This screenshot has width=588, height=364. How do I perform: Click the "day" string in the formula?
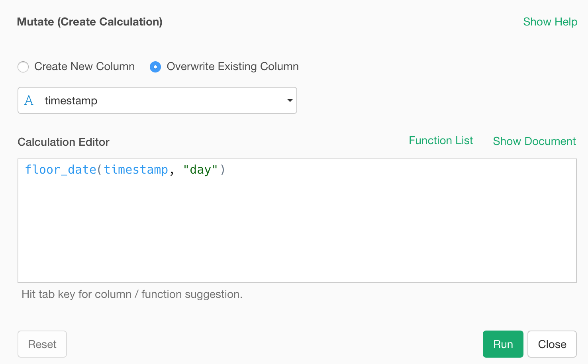(200, 170)
